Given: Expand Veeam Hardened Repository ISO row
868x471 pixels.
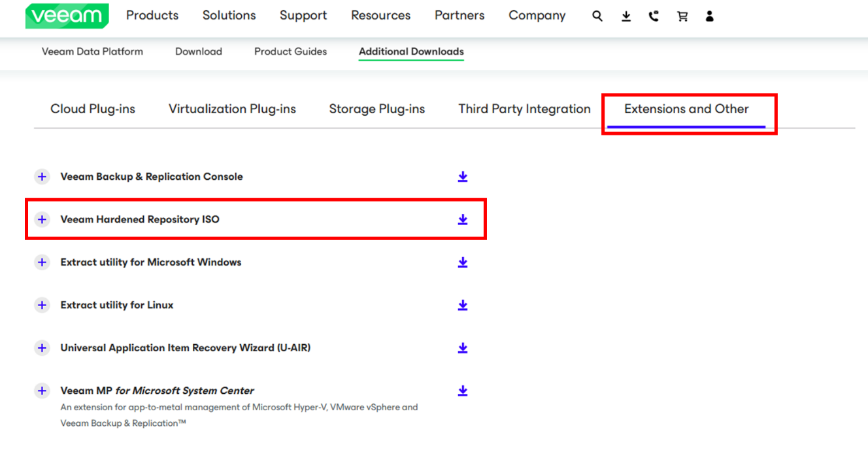Looking at the screenshot, I should click(42, 219).
